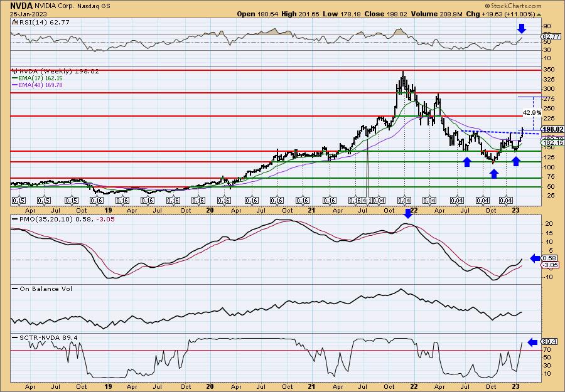This screenshot has width=565, height=392.
Task: Click the NVDA ticker symbol in header
Action: coord(21,6)
